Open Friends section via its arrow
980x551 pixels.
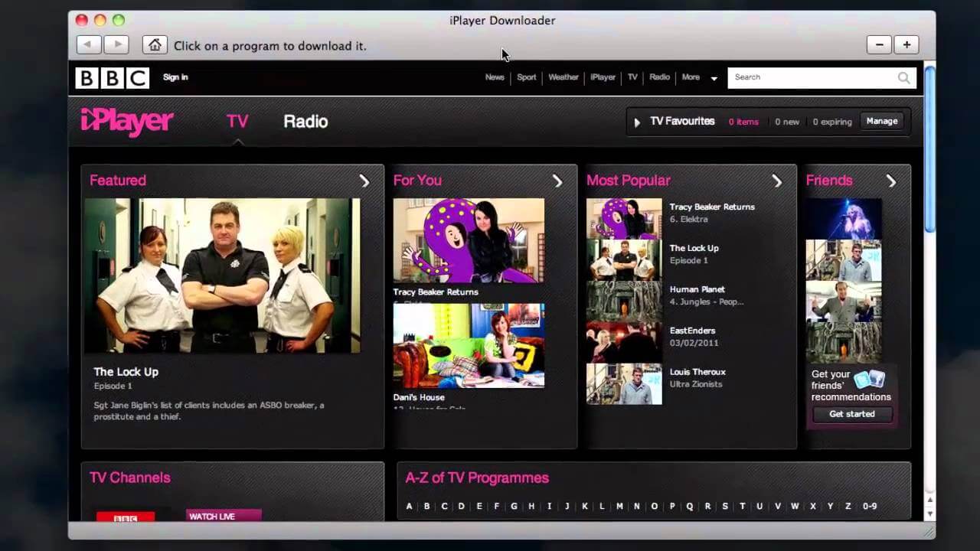891,181
